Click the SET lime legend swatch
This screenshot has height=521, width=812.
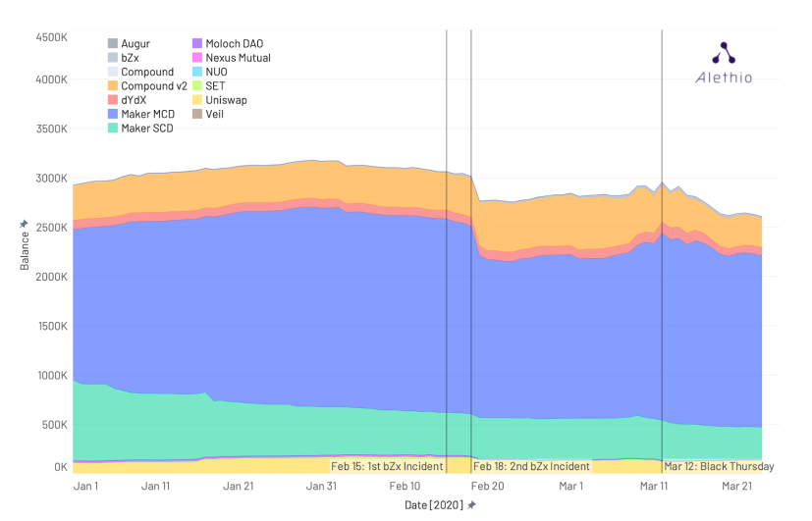(x=197, y=86)
